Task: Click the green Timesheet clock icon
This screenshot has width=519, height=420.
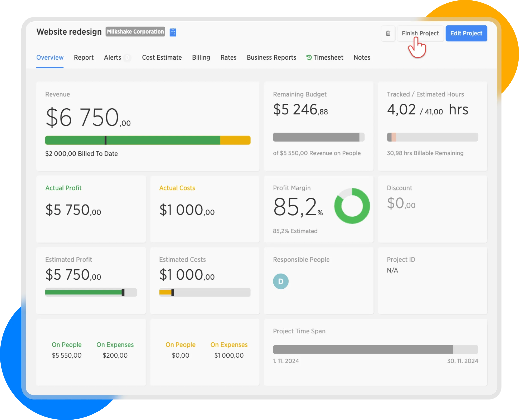Action: (x=309, y=57)
